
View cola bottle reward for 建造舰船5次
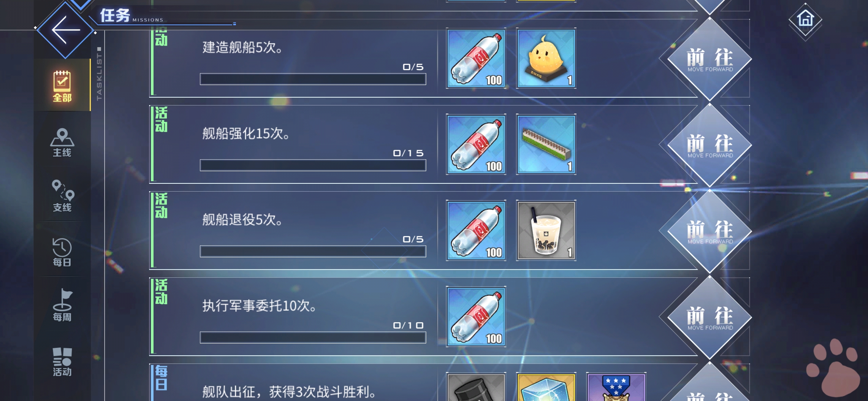tap(476, 58)
